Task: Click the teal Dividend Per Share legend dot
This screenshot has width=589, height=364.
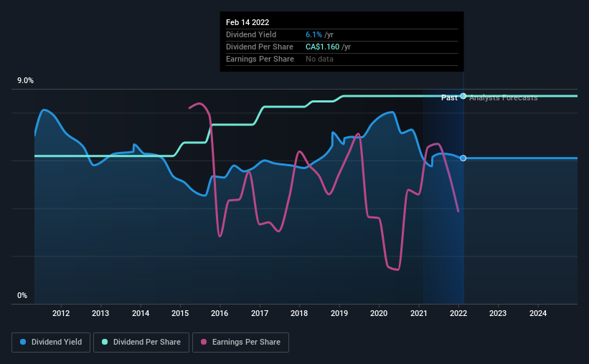Action: [105, 342]
